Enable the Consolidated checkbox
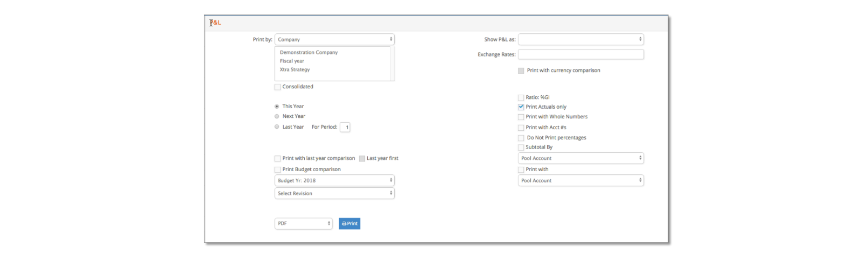The image size is (868, 254). (x=278, y=87)
